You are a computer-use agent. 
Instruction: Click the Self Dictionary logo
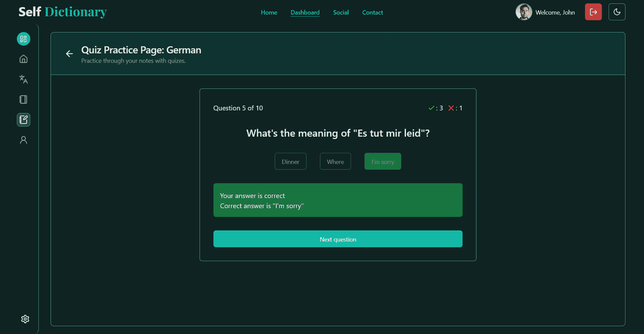click(63, 12)
